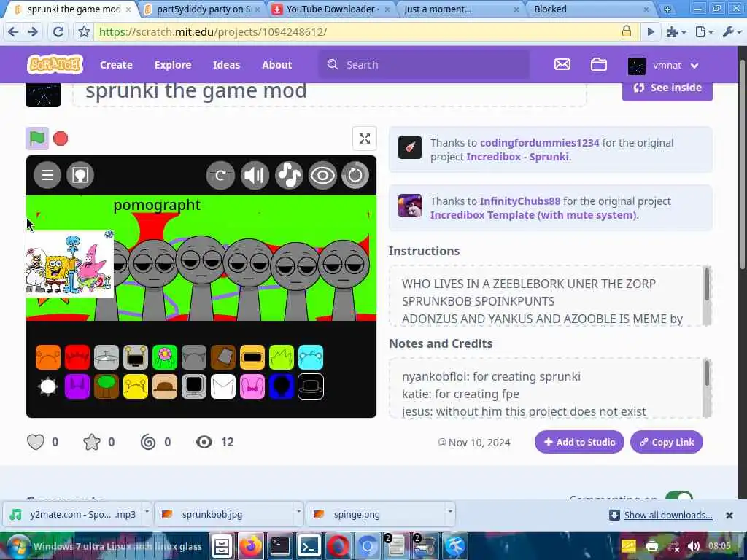Open My Stuff folder icon
This screenshot has width=747, height=560.
[x=599, y=64]
